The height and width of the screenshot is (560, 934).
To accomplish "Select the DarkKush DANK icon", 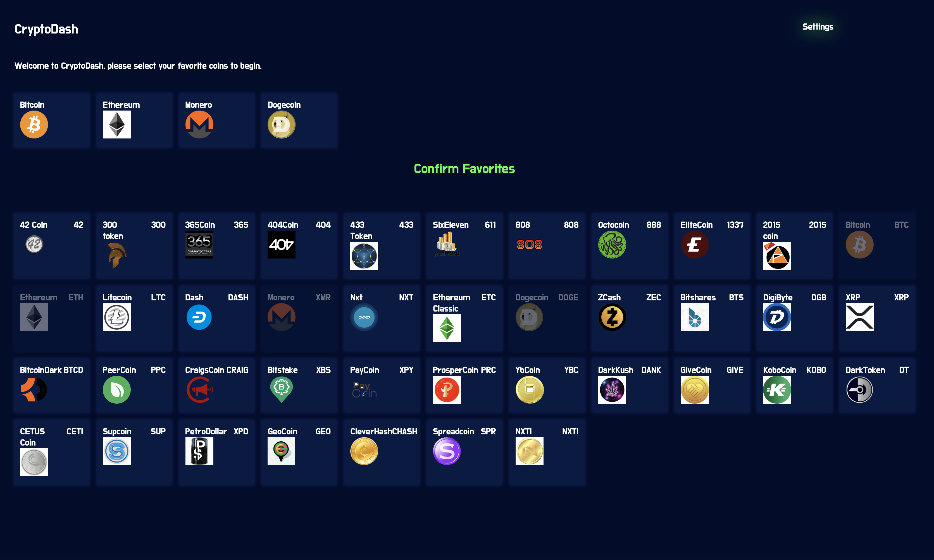I will pos(612,390).
